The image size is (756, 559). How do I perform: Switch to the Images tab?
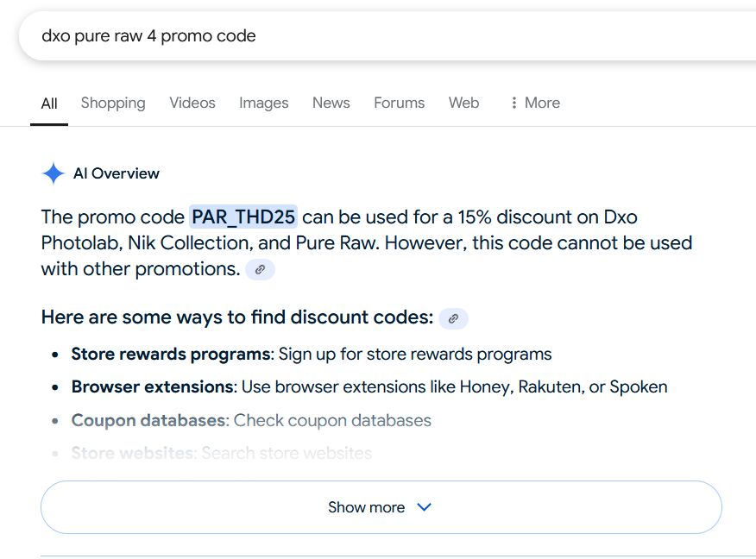click(263, 103)
